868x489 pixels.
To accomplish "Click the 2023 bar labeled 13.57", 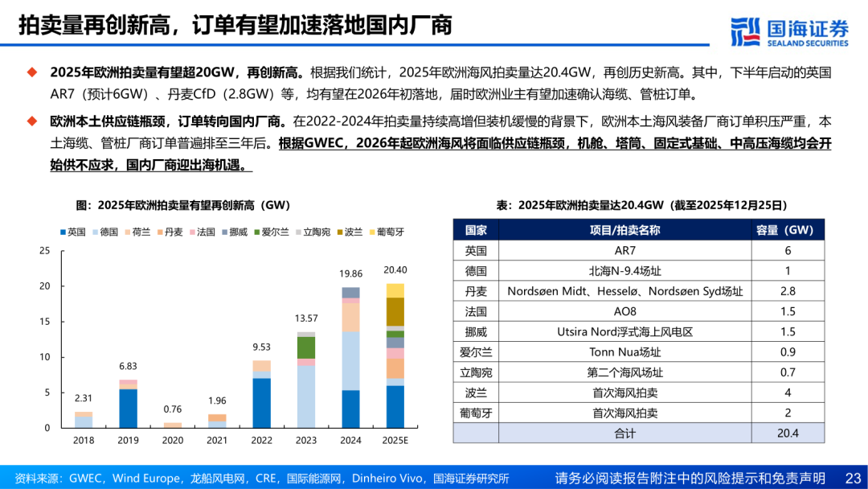I will [x=305, y=379].
